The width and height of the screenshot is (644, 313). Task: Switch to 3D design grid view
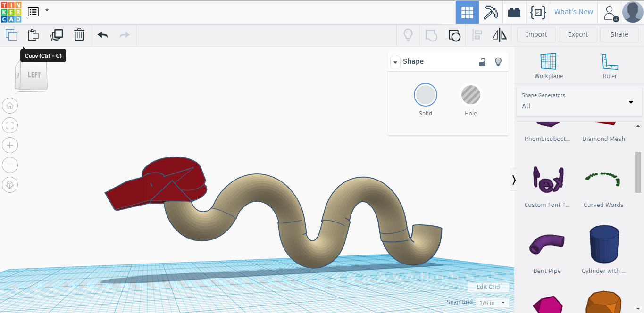(x=467, y=12)
